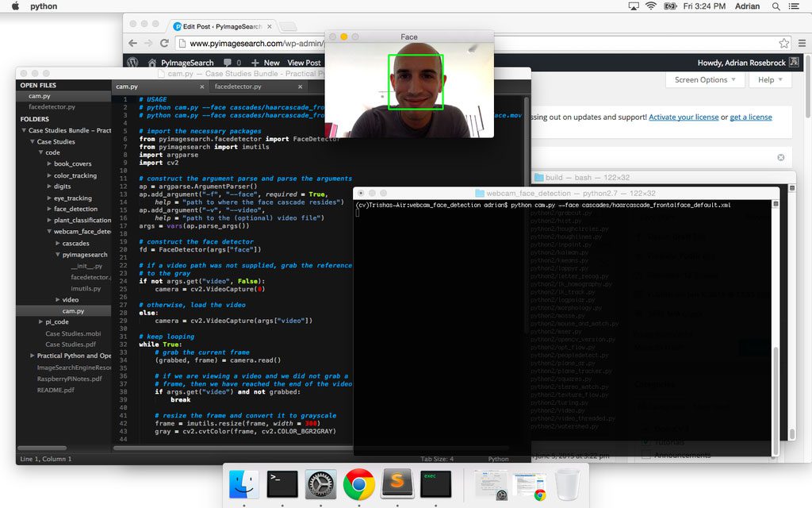The image size is (812, 508).
Task: Click the Activate your license link
Action: click(x=684, y=117)
